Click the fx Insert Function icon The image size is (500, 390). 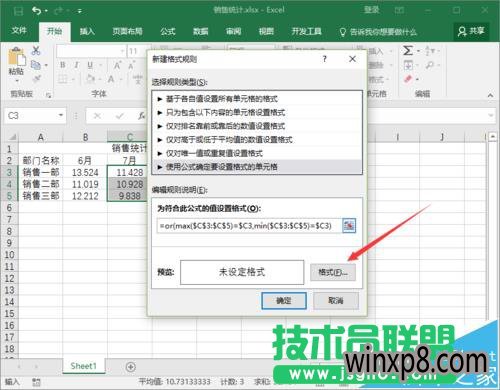(142, 116)
